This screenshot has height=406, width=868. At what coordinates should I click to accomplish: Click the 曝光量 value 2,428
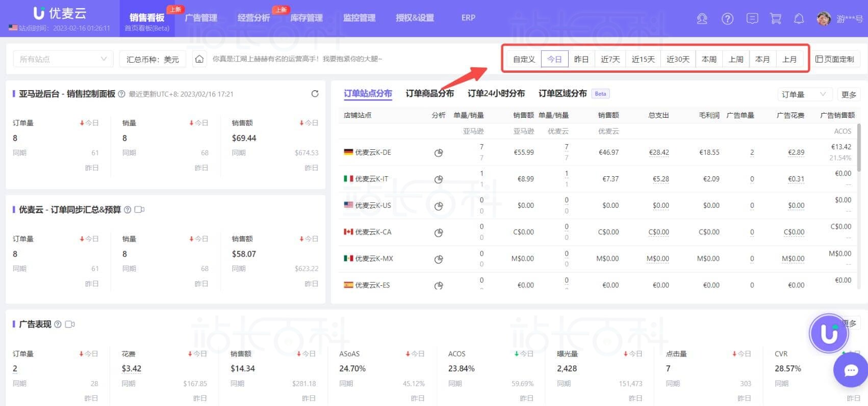567,368
